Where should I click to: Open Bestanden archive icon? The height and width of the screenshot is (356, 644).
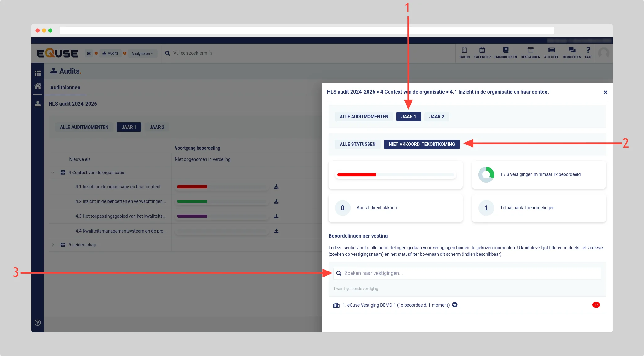click(530, 50)
